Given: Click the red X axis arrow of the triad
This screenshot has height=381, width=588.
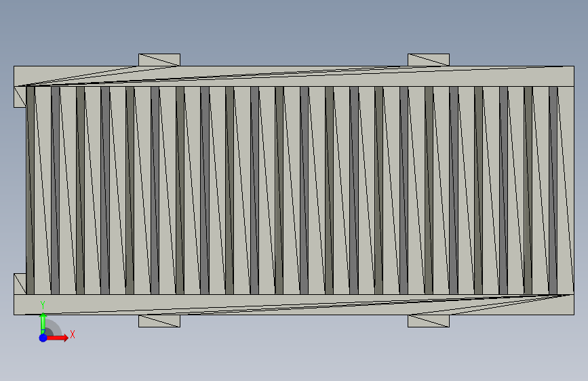Looking at the screenshot, I should tap(58, 338).
